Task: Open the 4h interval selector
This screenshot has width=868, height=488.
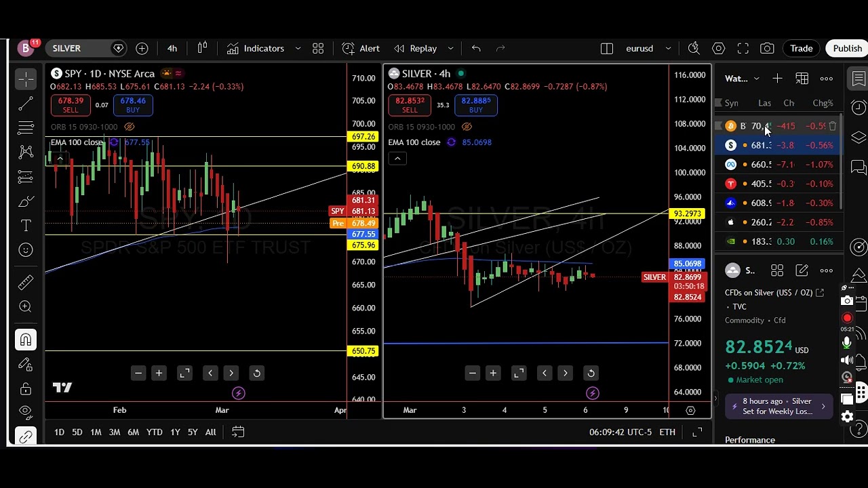Action: click(172, 48)
